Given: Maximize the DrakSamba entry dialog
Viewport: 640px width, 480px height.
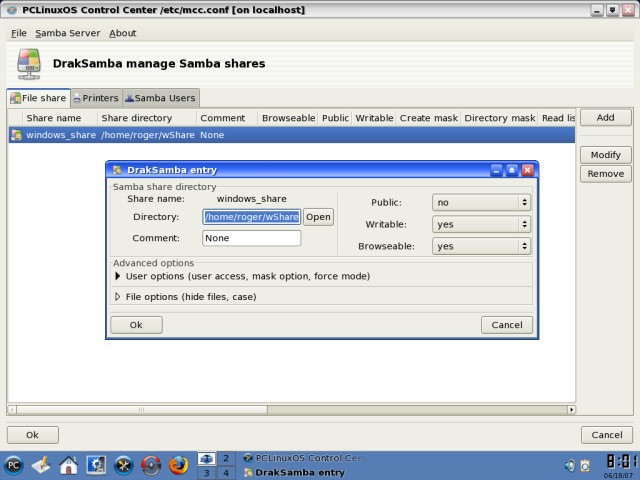Looking at the screenshot, I should click(512, 170).
